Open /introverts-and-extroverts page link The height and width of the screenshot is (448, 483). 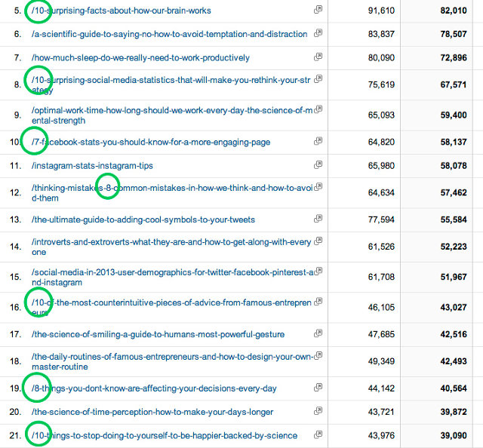[x=171, y=247]
